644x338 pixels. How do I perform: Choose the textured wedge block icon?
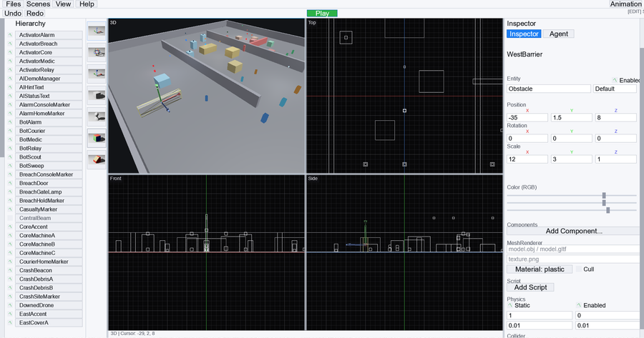click(x=97, y=159)
